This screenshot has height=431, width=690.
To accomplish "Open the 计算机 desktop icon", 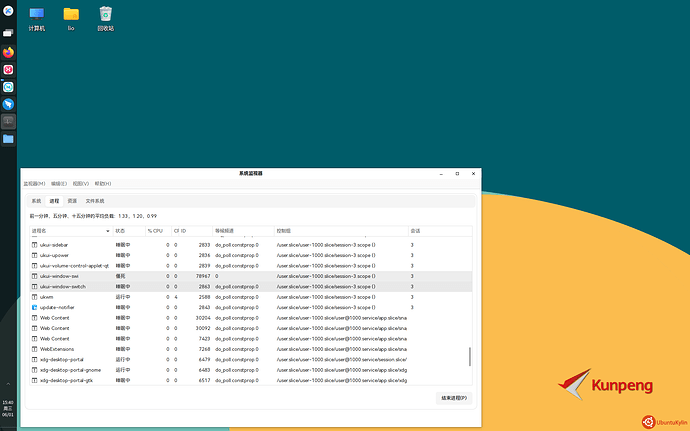I will 37,15.
